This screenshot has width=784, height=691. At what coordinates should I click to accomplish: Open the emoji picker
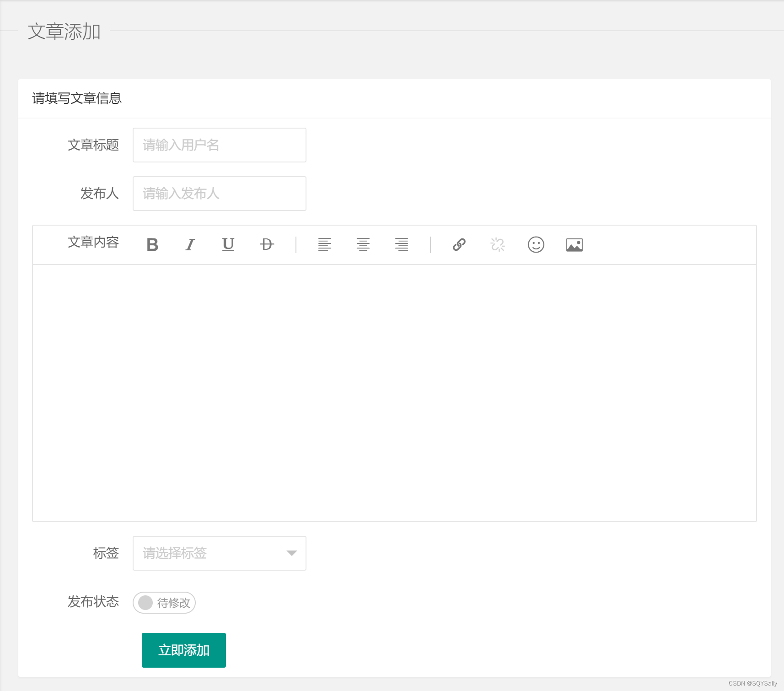point(536,245)
